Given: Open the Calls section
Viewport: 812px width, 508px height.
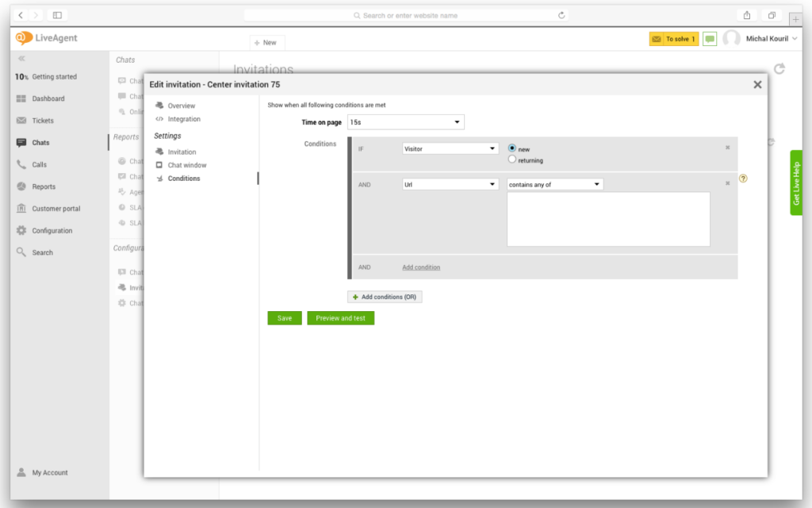Looking at the screenshot, I should click(x=34, y=164).
